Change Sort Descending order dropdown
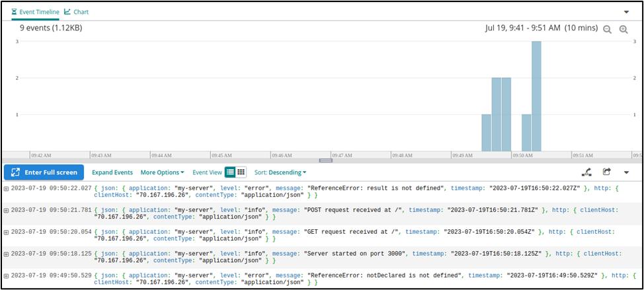The image size is (644, 290). coord(280,172)
